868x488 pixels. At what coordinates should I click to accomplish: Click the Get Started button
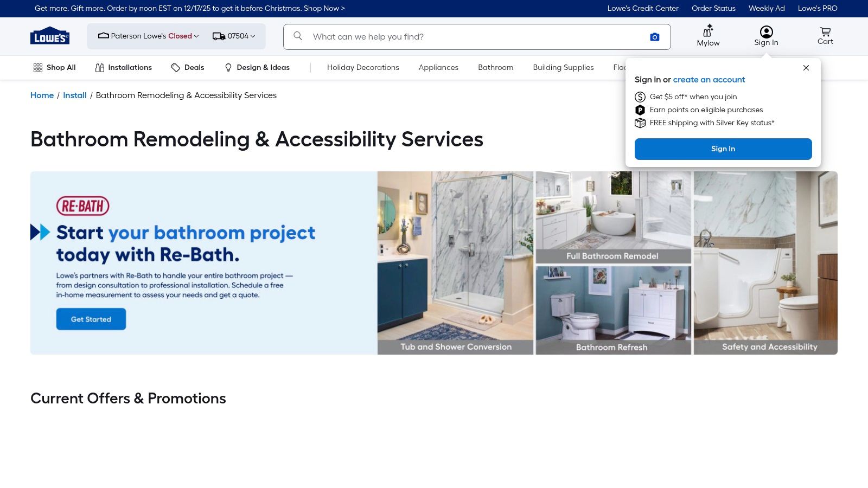(x=91, y=319)
